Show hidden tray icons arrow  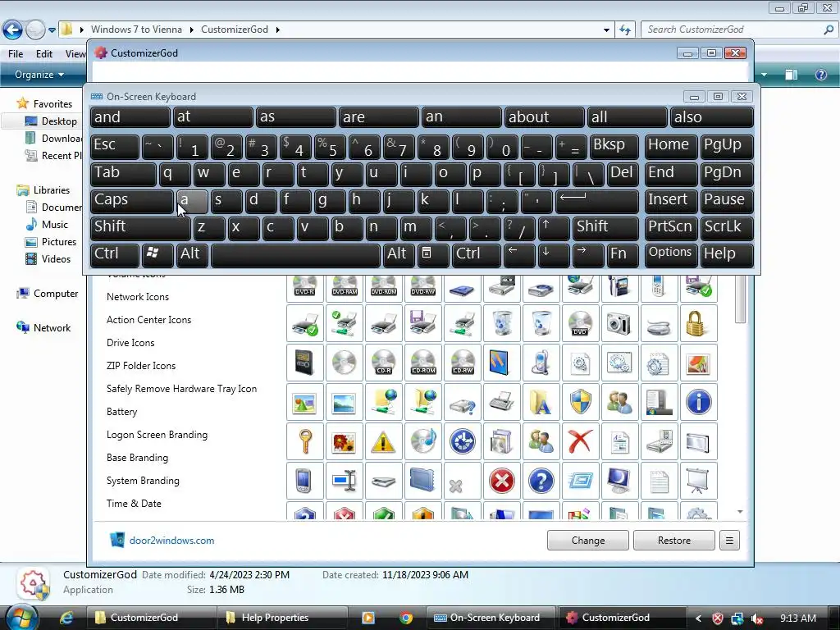point(698,619)
